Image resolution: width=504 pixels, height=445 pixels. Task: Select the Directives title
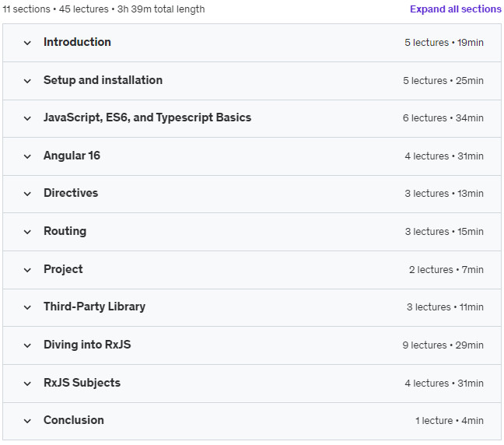(71, 193)
